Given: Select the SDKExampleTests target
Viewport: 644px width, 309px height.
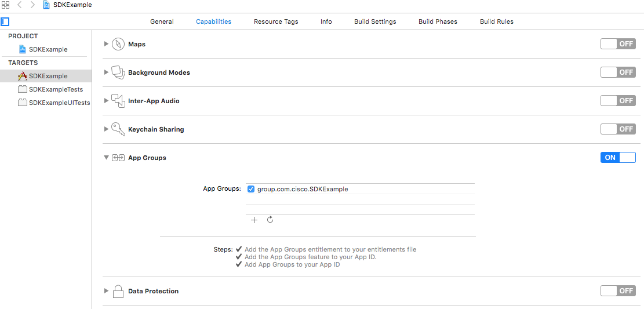Looking at the screenshot, I should click(x=56, y=89).
